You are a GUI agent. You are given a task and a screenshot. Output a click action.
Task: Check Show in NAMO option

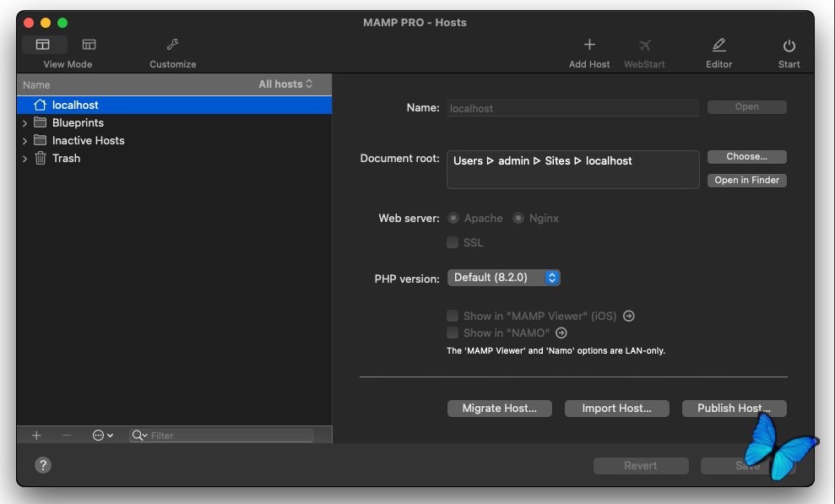(x=453, y=333)
